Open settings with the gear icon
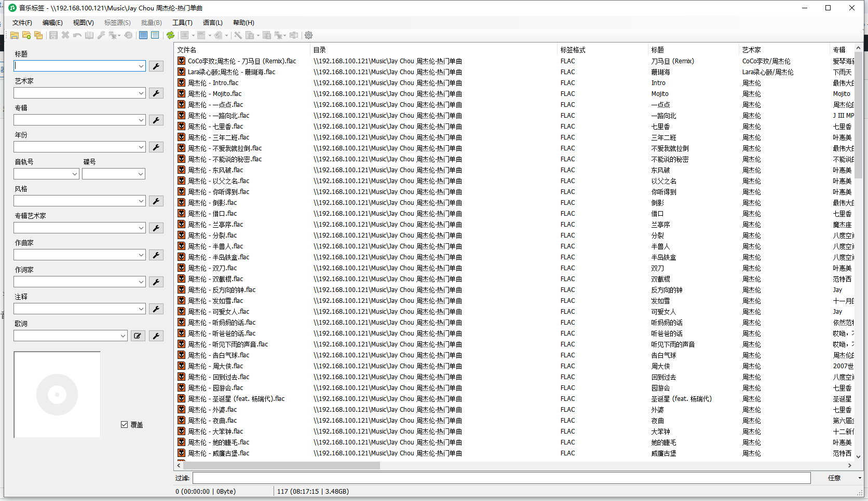 (x=309, y=35)
